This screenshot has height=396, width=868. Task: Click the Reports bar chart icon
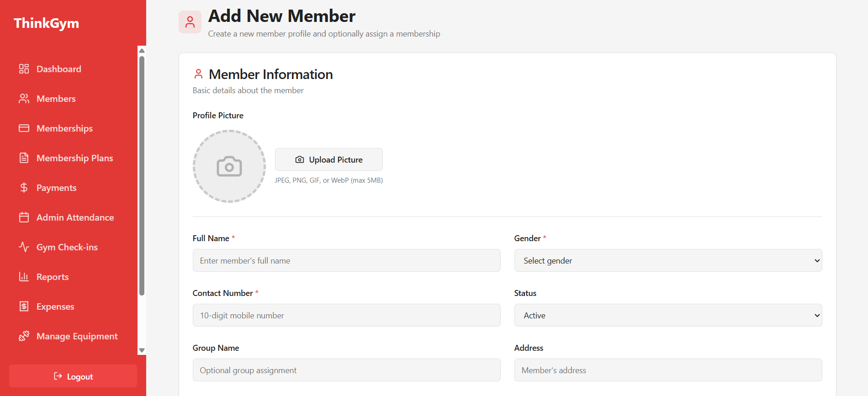coord(24,277)
